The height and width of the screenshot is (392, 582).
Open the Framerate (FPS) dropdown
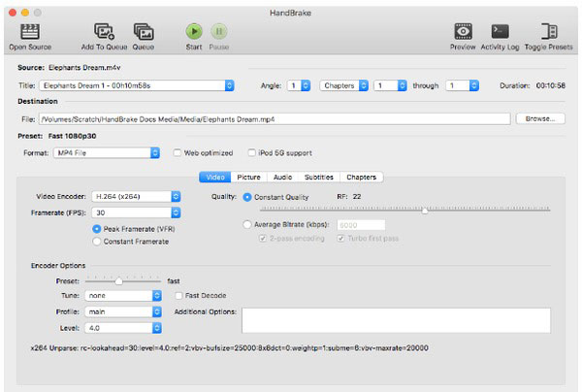click(x=136, y=212)
